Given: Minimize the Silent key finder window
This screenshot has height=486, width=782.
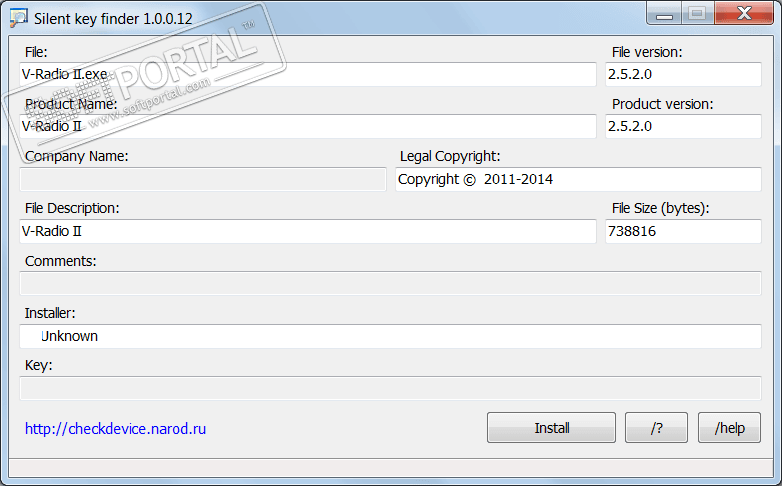Looking at the screenshot, I should [664, 13].
